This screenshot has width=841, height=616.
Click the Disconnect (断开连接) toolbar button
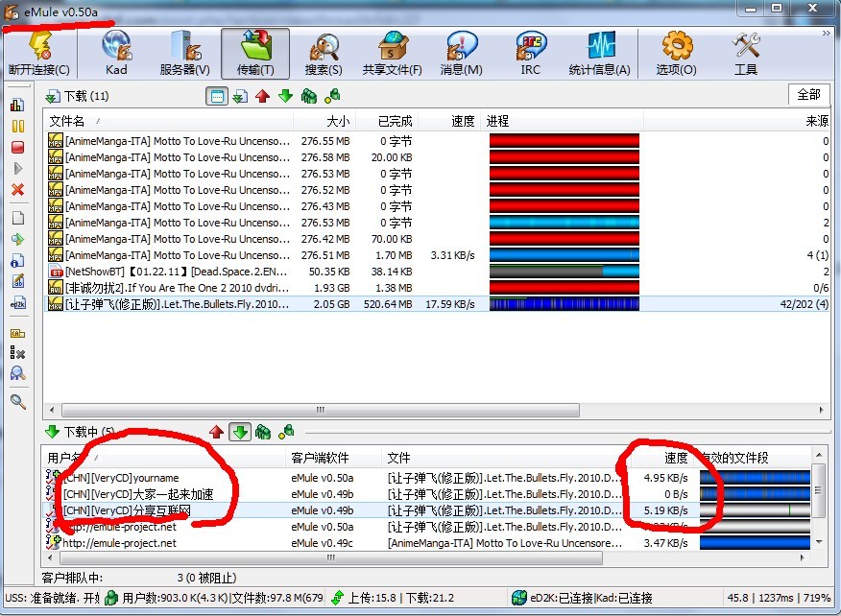39,53
